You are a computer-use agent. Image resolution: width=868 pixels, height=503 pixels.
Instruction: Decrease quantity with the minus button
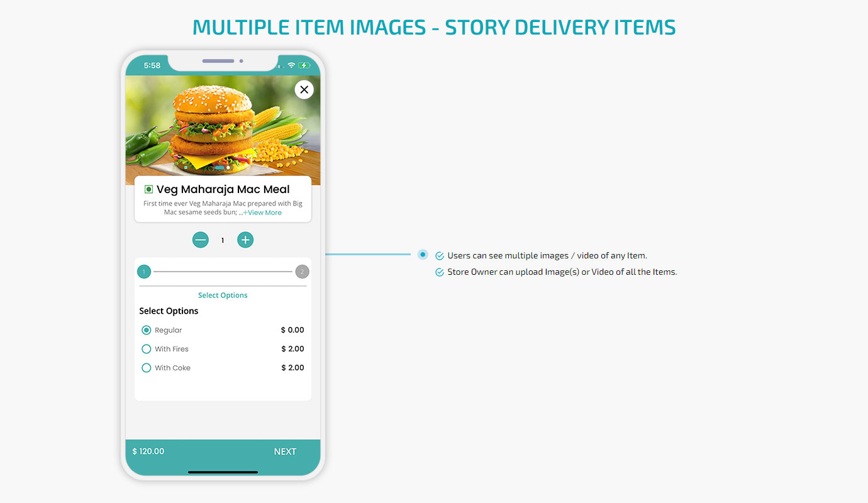coord(200,240)
